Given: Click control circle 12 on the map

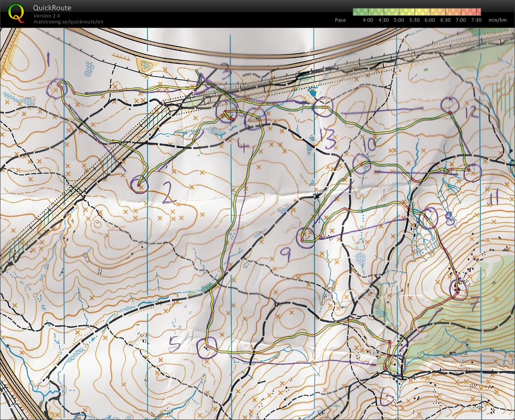Looking at the screenshot, I should [x=450, y=105].
